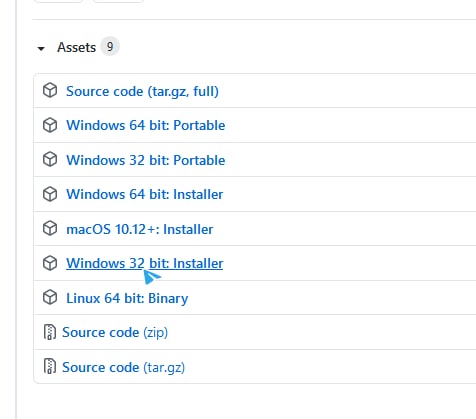Download Windows 32 bit: Installer
The width and height of the screenshot is (476, 419).
pyautogui.click(x=145, y=263)
